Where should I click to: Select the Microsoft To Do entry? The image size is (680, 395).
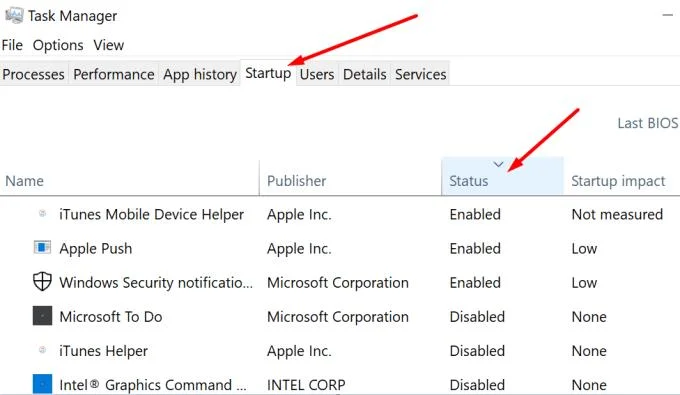coord(111,317)
